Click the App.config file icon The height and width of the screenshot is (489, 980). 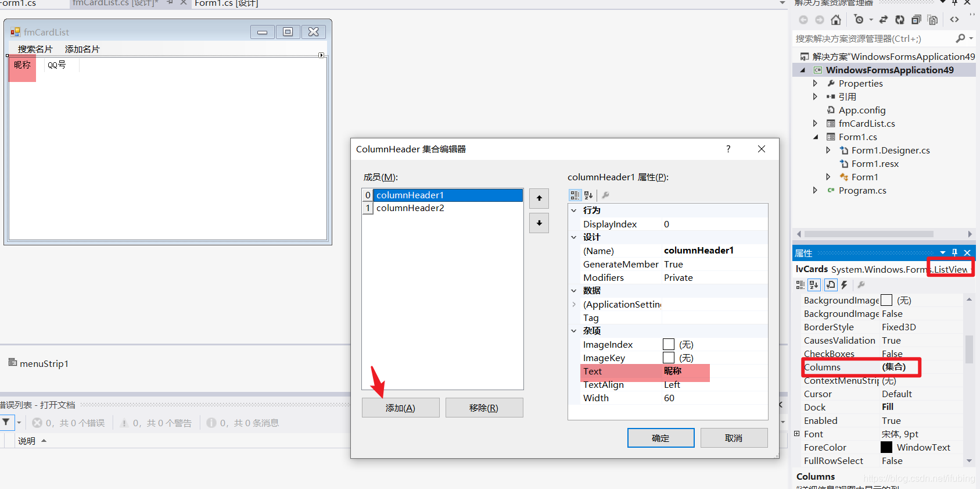coord(831,110)
